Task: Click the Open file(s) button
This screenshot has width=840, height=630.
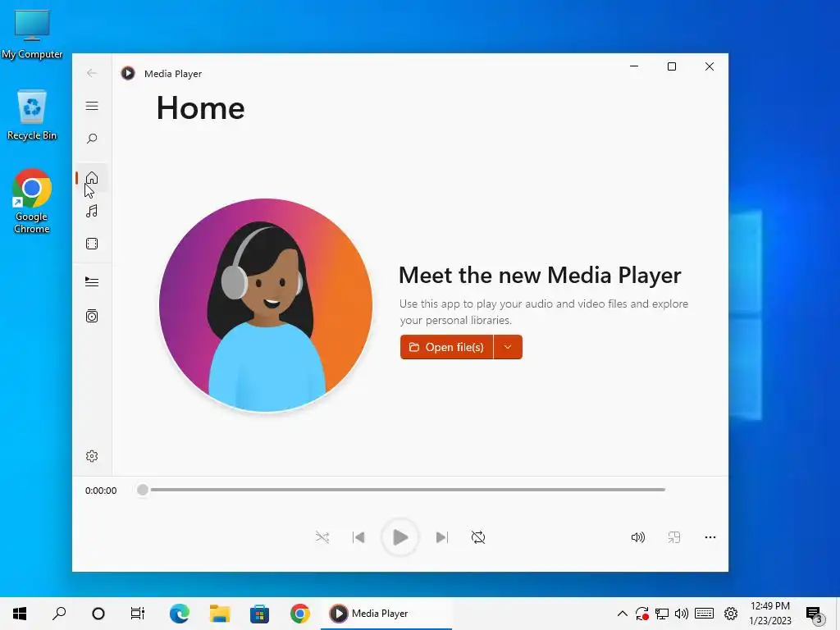Action: pyautogui.click(x=446, y=347)
